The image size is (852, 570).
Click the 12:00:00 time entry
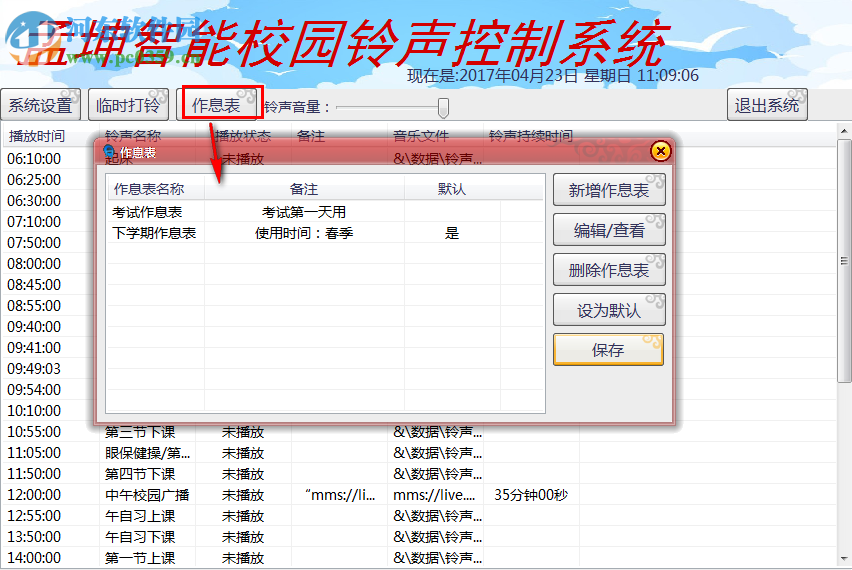34,495
